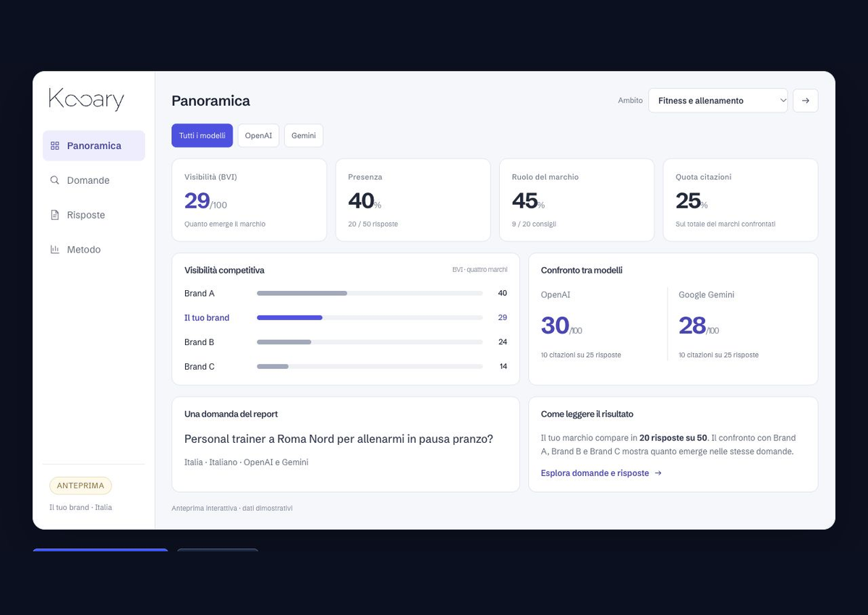Go to Domande in the sidebar
This screenshot has height=615, width=868.
tap(94, 180)
